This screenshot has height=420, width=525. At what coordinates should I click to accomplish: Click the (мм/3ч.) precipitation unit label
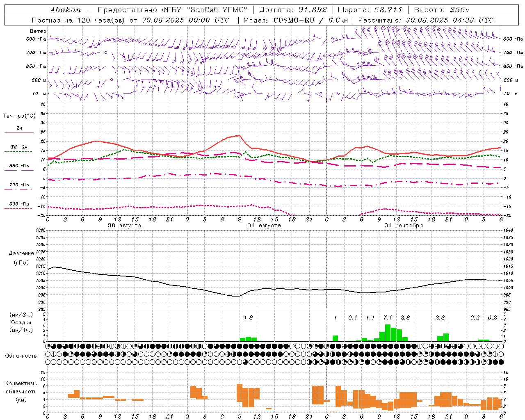coord(21,315)
